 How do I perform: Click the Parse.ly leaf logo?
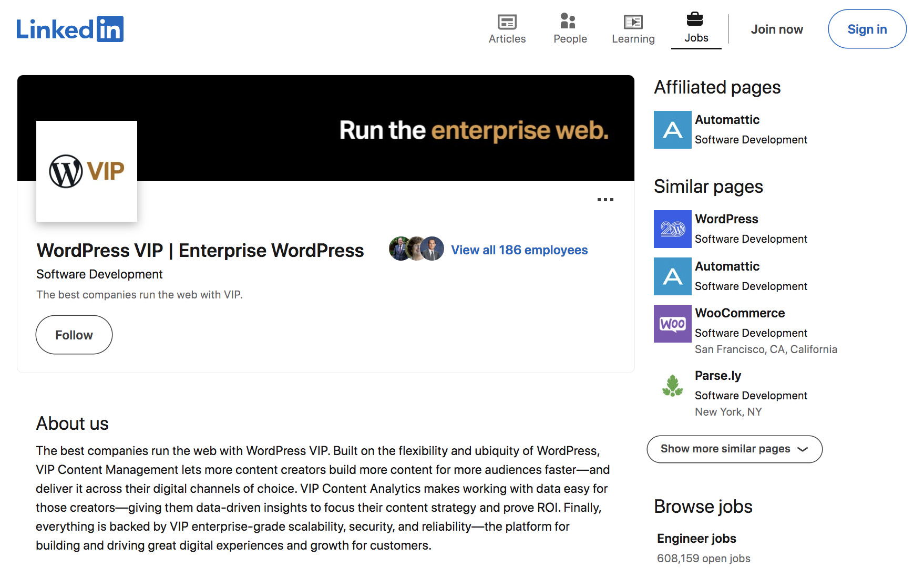pos(672,386)
